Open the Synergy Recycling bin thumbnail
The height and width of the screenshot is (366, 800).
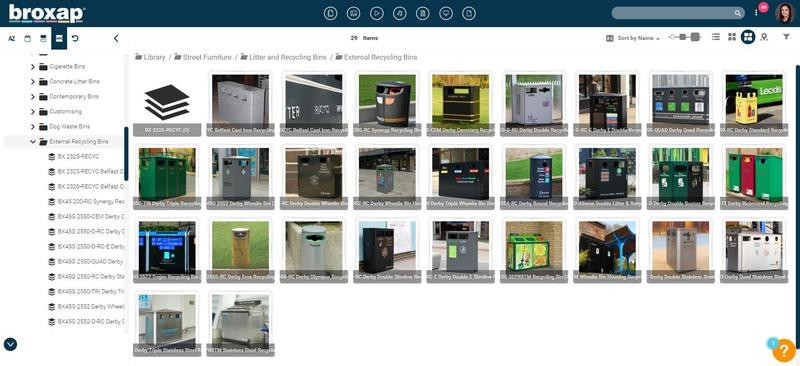[x=387, y=104]
